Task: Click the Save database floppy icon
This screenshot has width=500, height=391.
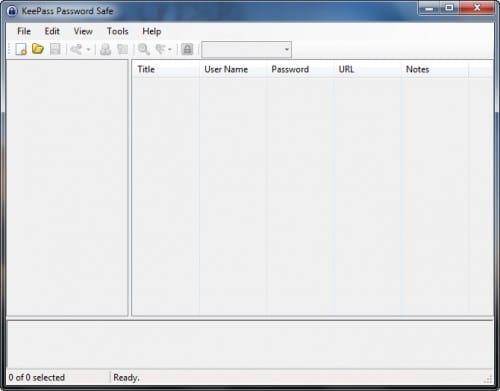Action: pos(55,49)
